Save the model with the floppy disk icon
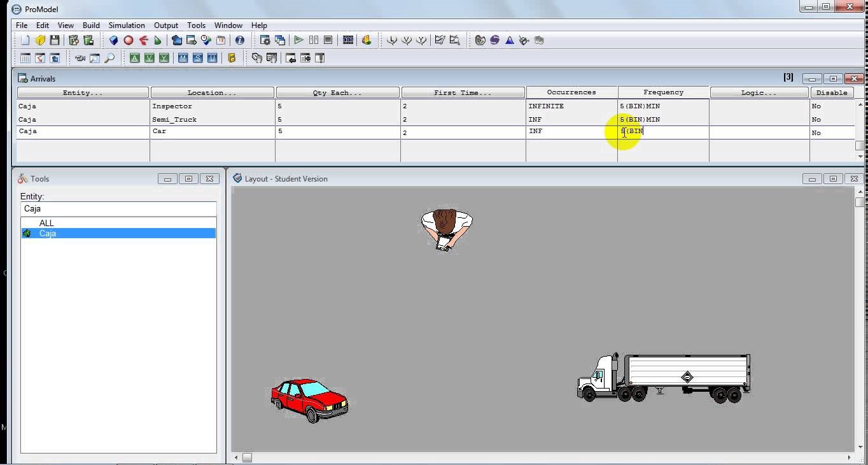The width and height of the screenshot is (868, 465). [54, 39]
